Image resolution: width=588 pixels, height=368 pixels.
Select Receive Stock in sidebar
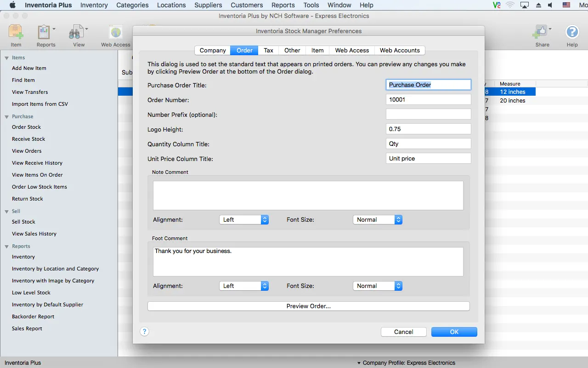coord(28,139)
